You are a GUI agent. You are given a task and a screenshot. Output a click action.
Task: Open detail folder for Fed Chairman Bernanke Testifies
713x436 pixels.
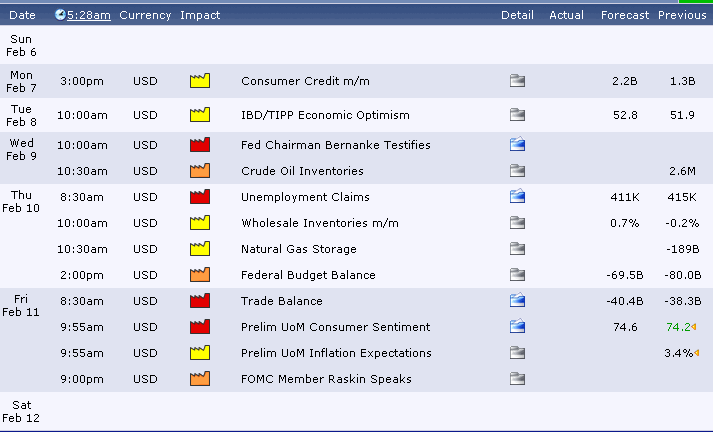point(517,145)
